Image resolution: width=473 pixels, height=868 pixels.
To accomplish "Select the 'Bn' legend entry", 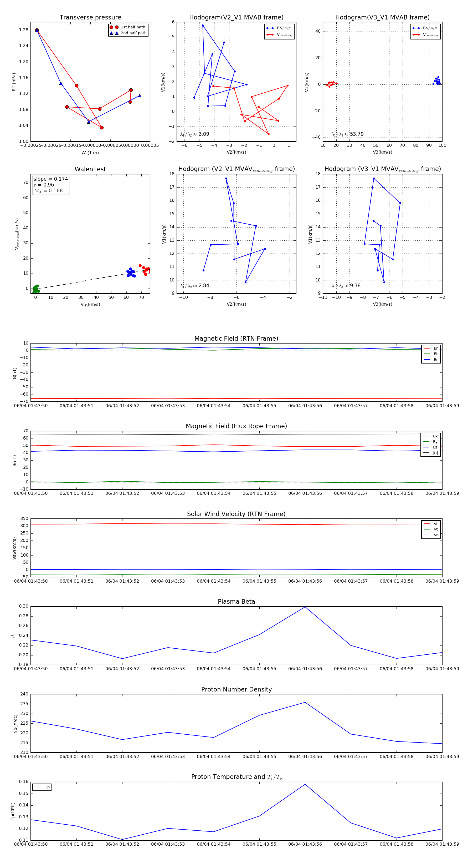I will point(431,360).
